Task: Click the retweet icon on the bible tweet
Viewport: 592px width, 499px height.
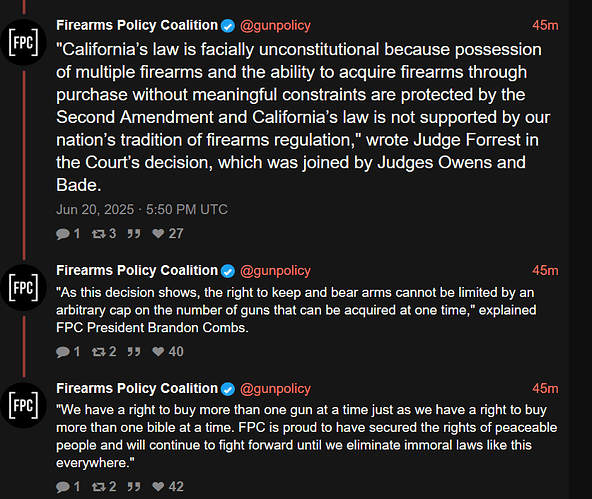Action: click(99, 487)
